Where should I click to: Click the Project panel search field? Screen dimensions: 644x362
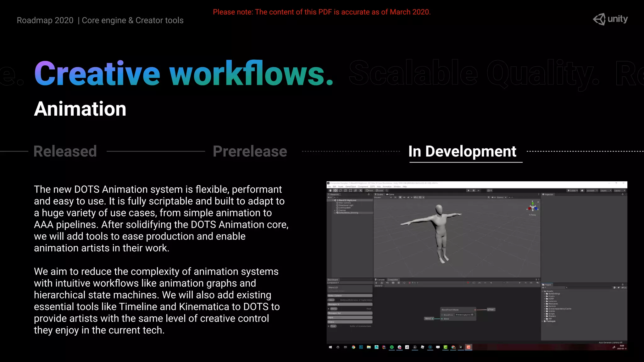[x=589, y=288]
